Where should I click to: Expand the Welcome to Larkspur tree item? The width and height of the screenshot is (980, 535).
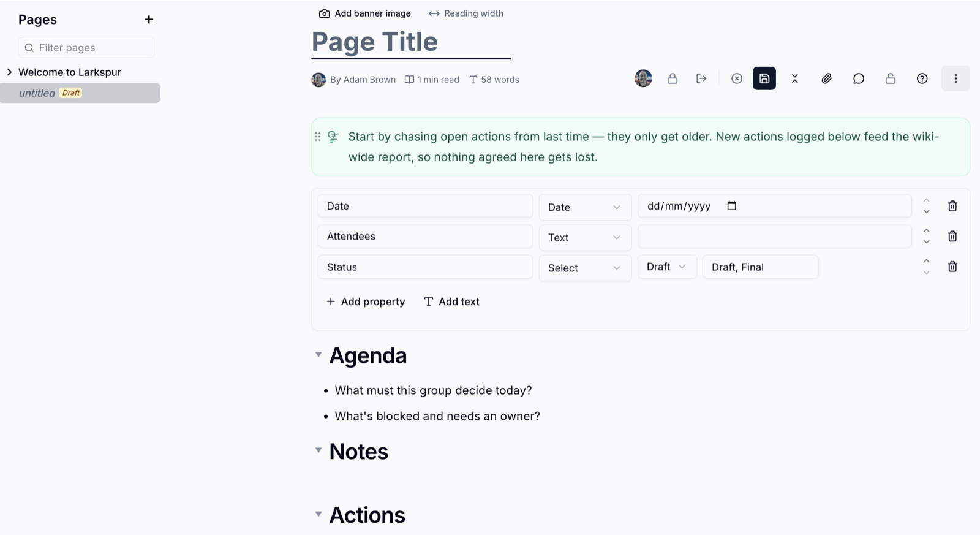tap(9, 72)
